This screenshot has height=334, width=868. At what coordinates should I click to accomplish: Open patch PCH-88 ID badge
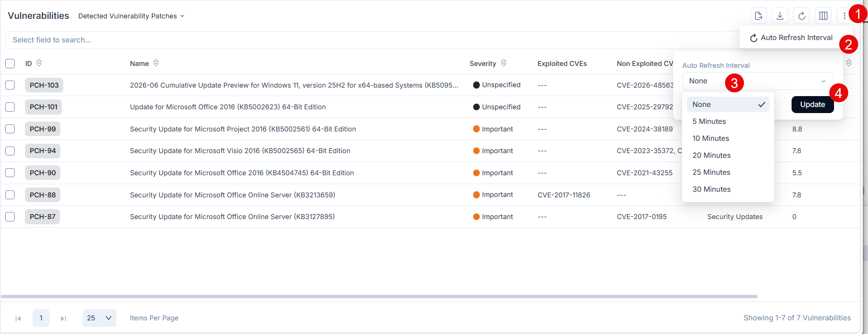(x=42, y=195)
